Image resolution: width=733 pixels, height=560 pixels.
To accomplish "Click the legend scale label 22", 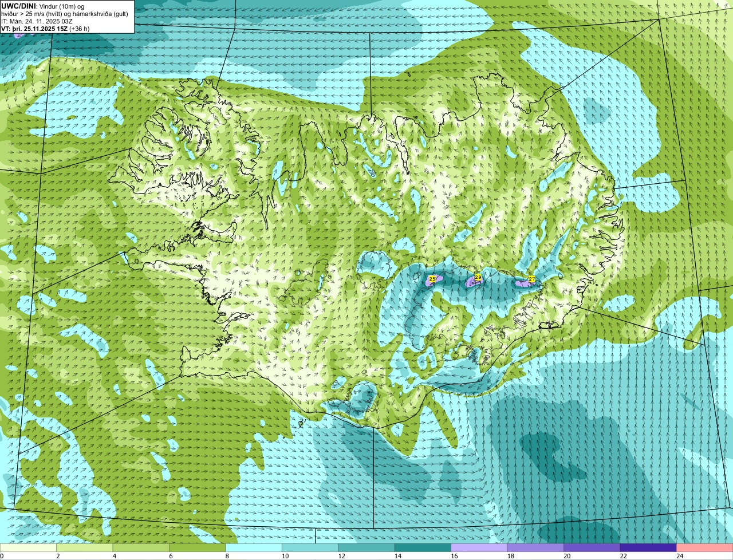I will pos(623,556).
